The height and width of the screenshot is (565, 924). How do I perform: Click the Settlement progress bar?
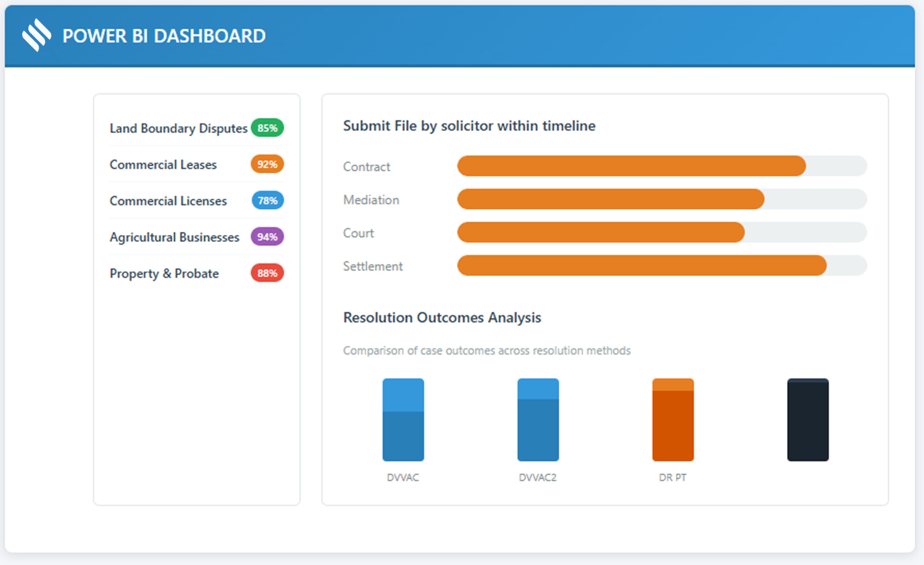662,265
